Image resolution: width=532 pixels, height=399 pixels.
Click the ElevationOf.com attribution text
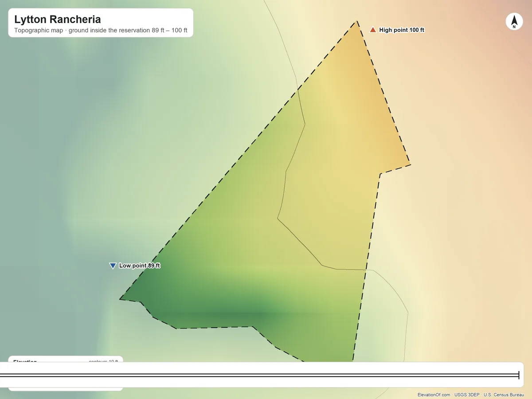(x=434, y=395)
